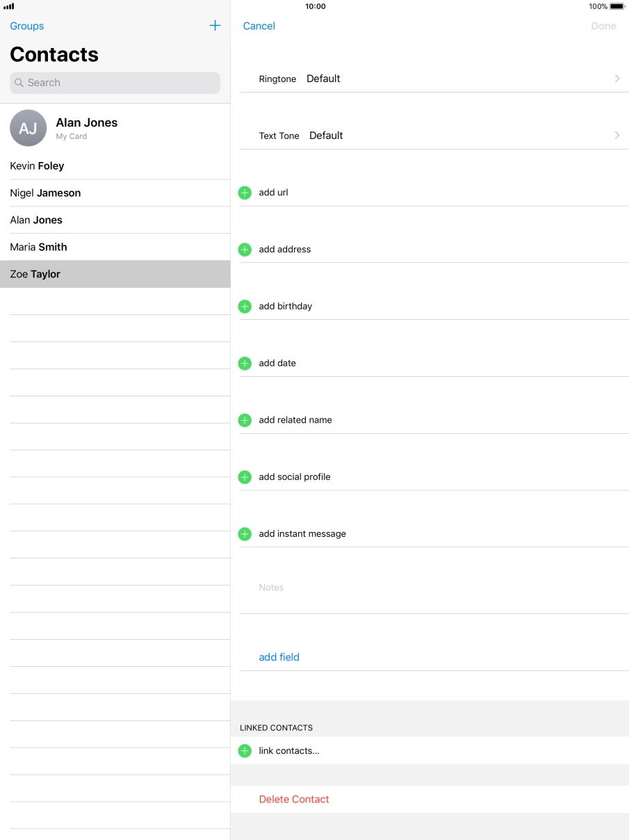Viewport: 629px width, 840px height.
Task: Tap the plus icon to add social profile
Action: pyautogui.click(x=245, y=477)
